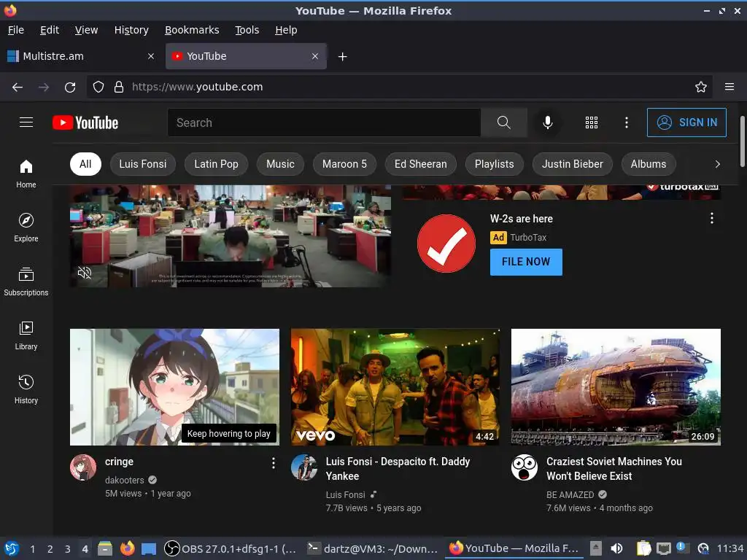
Task: Open the YouTube apps grid icon
Action: pyautogui.click(x=591, y=122)
